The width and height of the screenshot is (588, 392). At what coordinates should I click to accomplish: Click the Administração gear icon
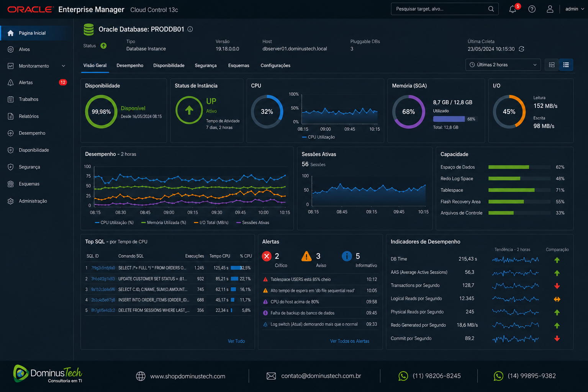tap(11, 201)
